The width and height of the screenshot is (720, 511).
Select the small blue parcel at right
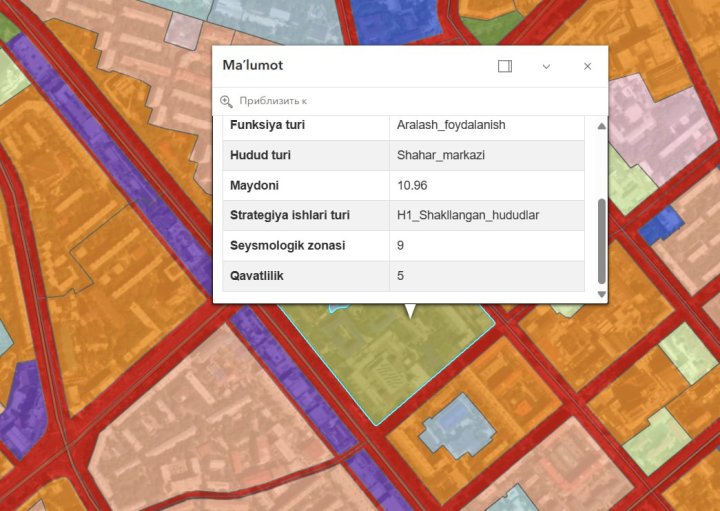[x=658, y=227]
